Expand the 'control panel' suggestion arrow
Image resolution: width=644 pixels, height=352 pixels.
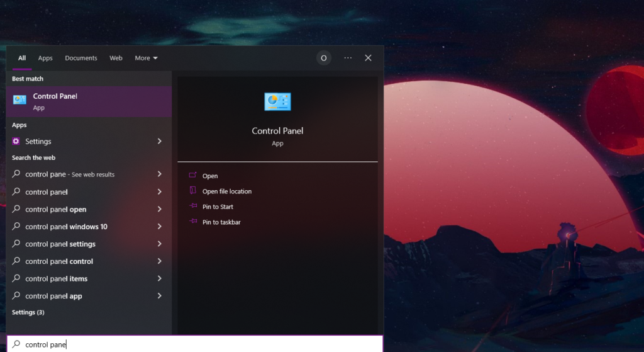tap(159, 191)
